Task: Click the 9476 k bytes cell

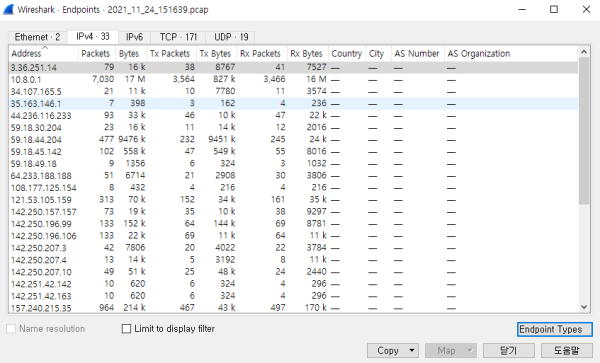Action: pos(132,140)
